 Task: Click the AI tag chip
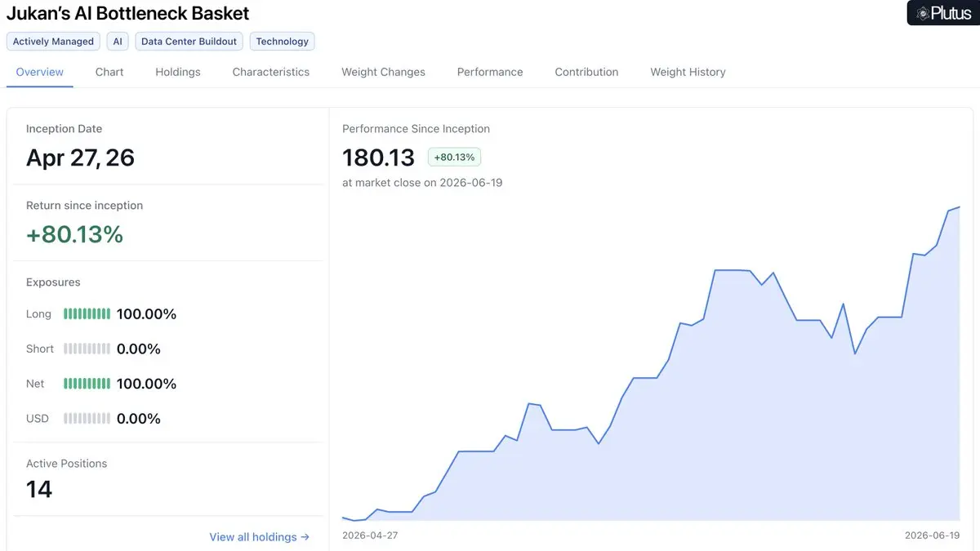point(118,42)
